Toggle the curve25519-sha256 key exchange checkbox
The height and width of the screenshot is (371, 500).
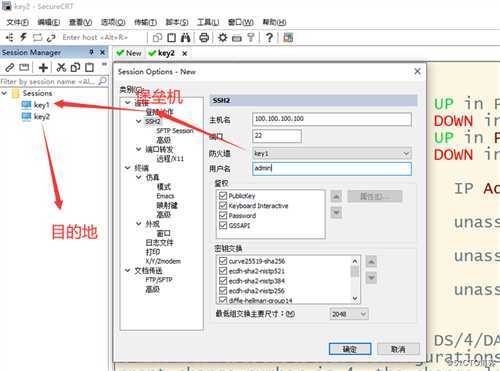coord(223,261)
